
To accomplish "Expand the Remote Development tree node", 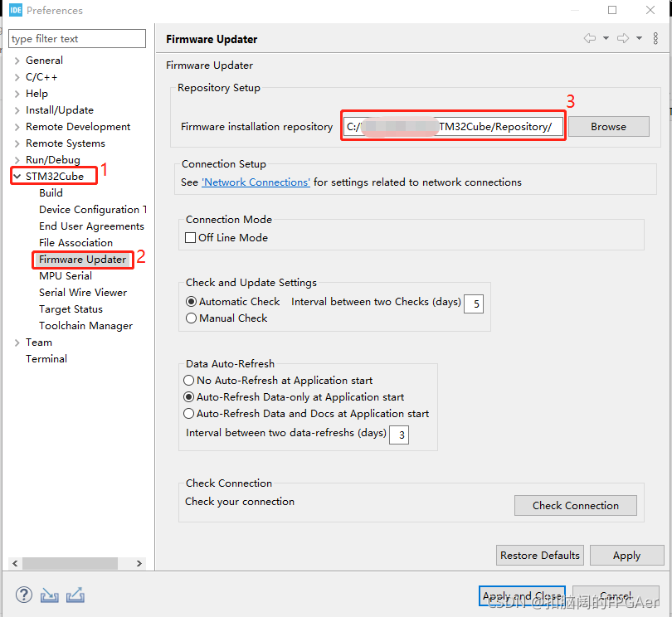I will coord(17,127).
